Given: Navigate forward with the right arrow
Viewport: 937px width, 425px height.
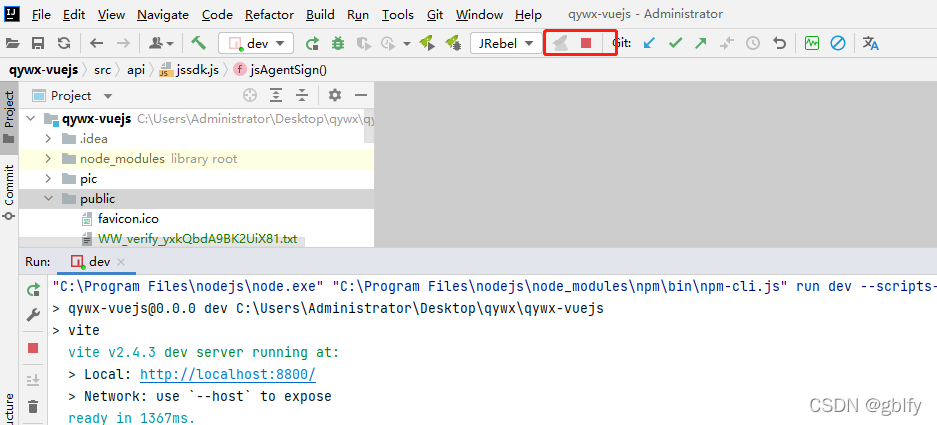Looking at the screenshot, I should click(123, 43).
